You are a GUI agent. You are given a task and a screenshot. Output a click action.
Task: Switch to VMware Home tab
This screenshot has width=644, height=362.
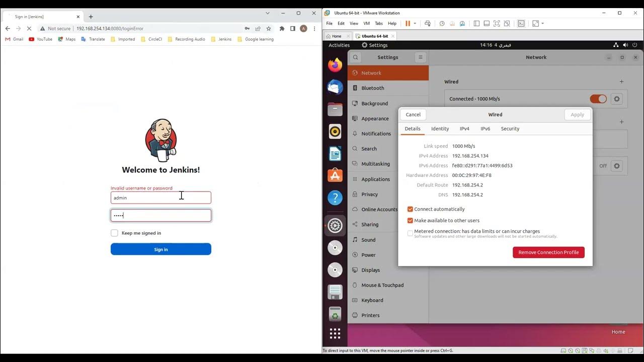(337, 36)
